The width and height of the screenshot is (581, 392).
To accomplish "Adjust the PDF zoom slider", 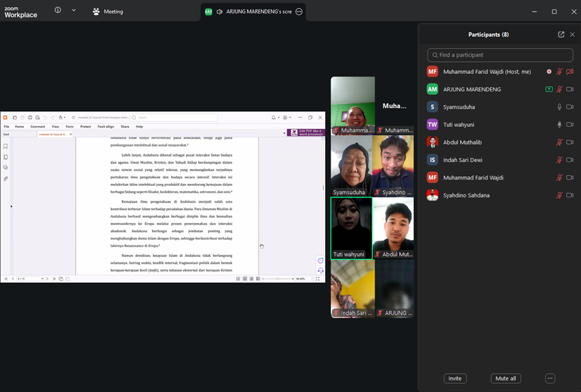I will point(278,279).
